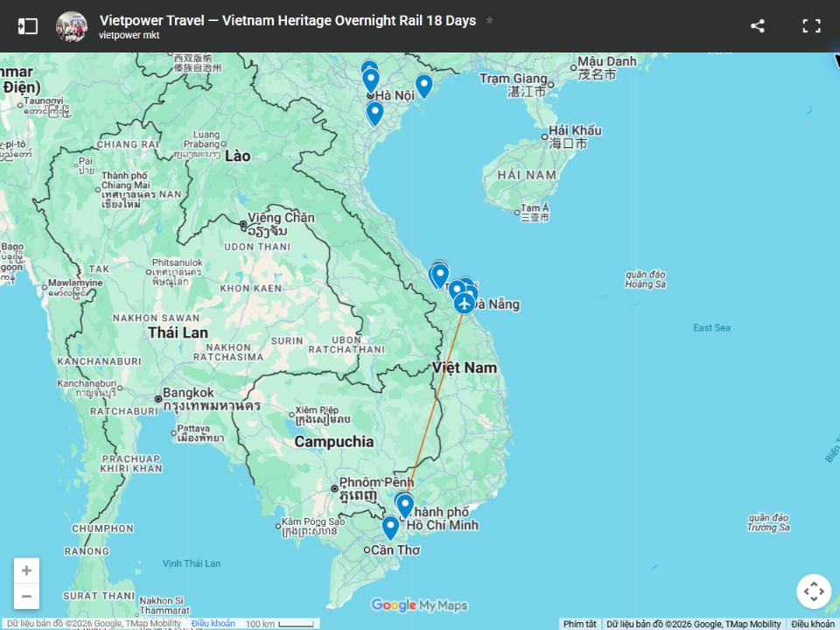Viewport: 840px width, 630px height.
Task: Click the westernmost pin near Đà Nẵng
Action: [439, 276]
